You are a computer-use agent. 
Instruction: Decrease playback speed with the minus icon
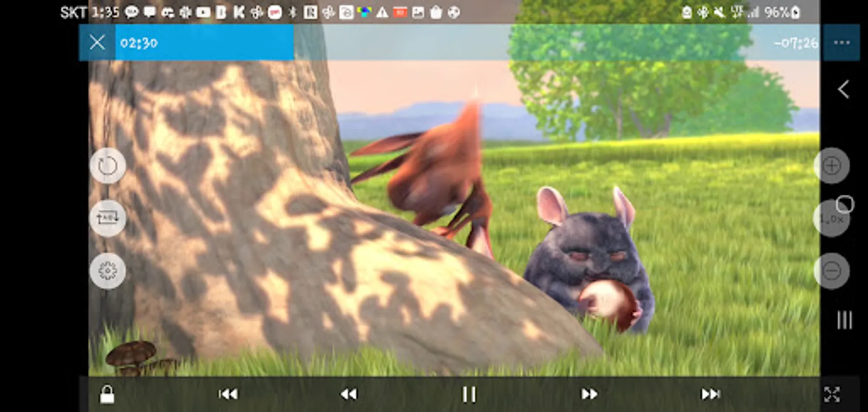click(831, 271)
